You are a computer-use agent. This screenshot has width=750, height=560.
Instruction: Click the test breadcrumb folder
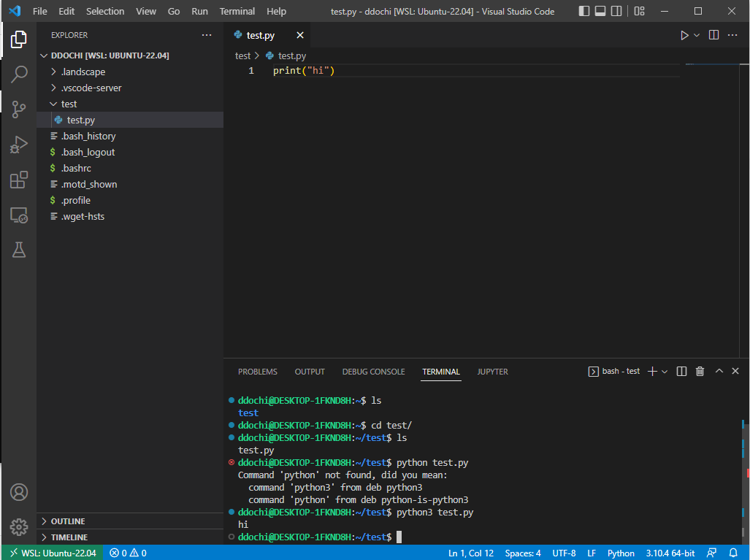(242, 56)
